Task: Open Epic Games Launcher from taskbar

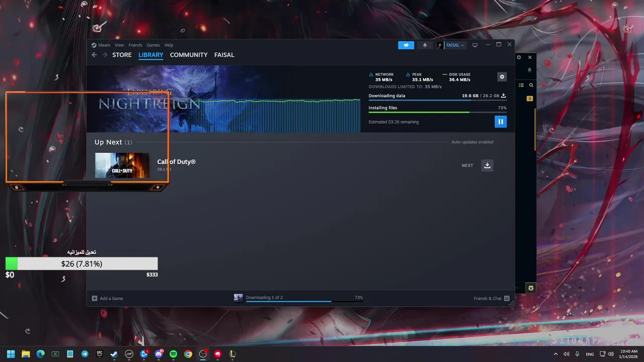Action: pos(100,354)
